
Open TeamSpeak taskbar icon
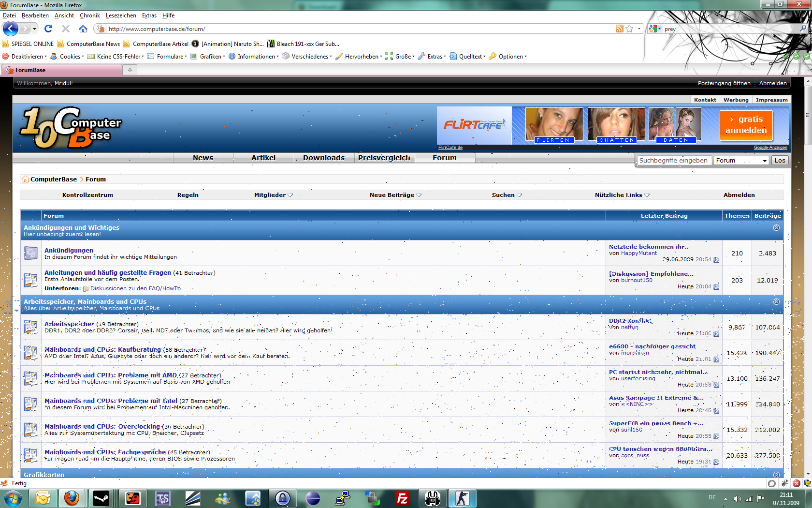[x=163, y=498]
